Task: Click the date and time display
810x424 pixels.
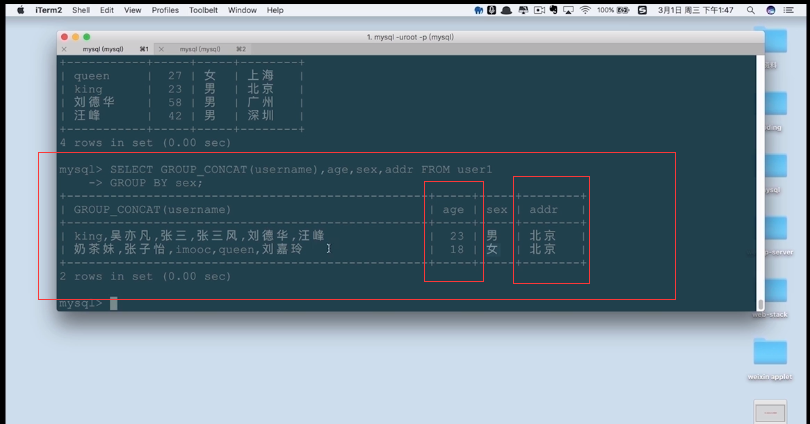Action: (x=695, y=10)
